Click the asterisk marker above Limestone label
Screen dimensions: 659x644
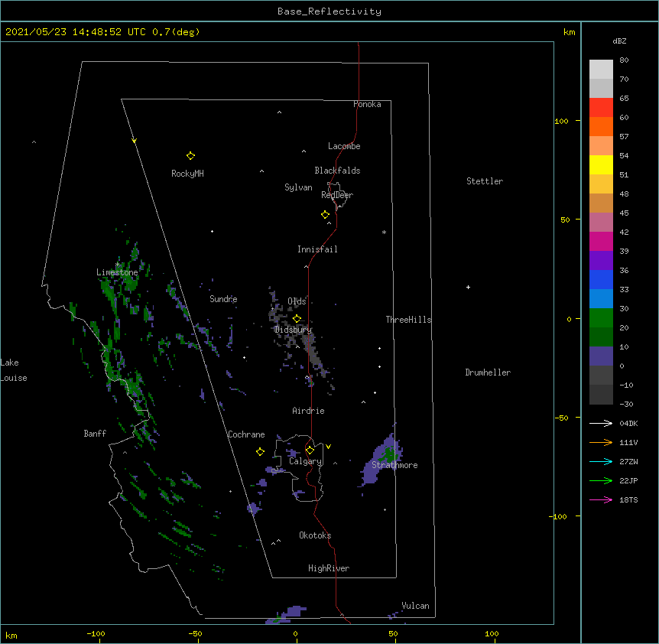118,265
